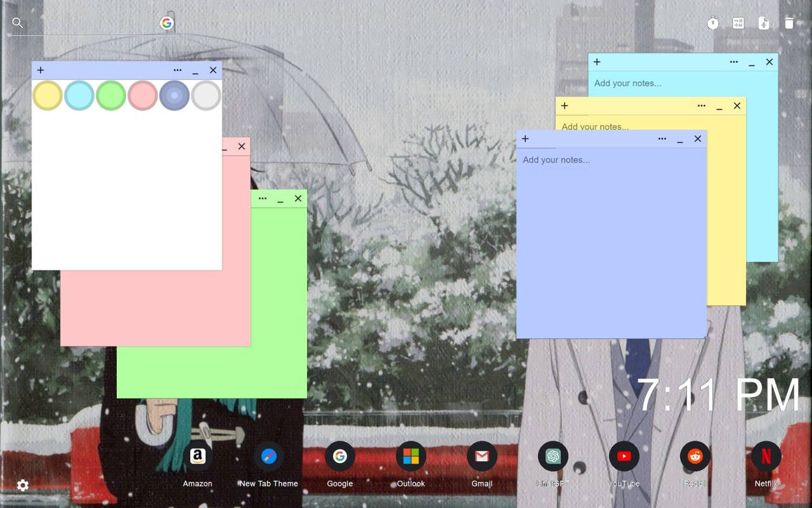Pick the pink color swatch
The width and height of the screenshot is (812, 508).
(x=143, y=95)
